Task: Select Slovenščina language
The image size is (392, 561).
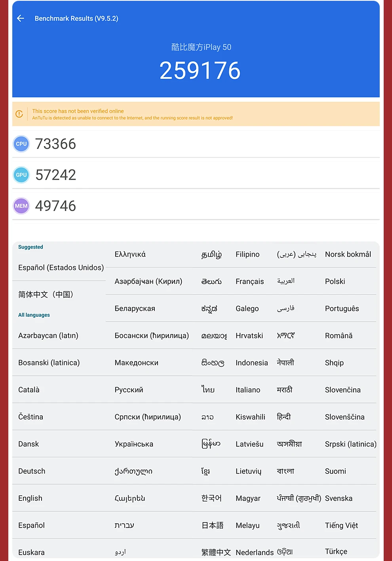Action: pos(345,417)
